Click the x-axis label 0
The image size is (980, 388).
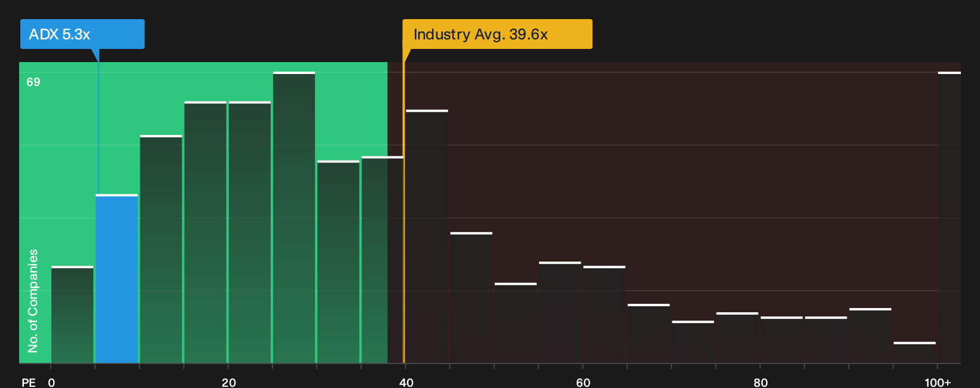pyautogui.click(x=51, y=382)
